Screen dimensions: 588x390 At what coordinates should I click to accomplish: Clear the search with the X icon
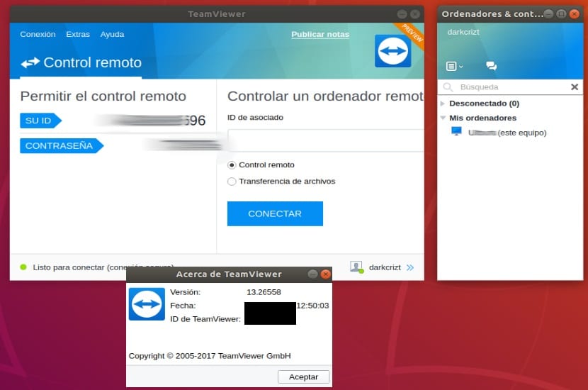coord(574,87)
